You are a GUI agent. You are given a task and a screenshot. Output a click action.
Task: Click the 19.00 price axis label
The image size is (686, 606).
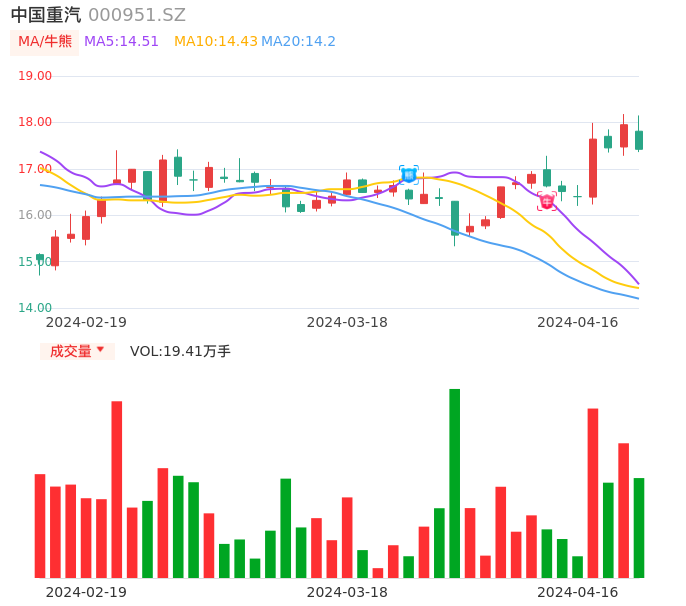click(35, 76)
